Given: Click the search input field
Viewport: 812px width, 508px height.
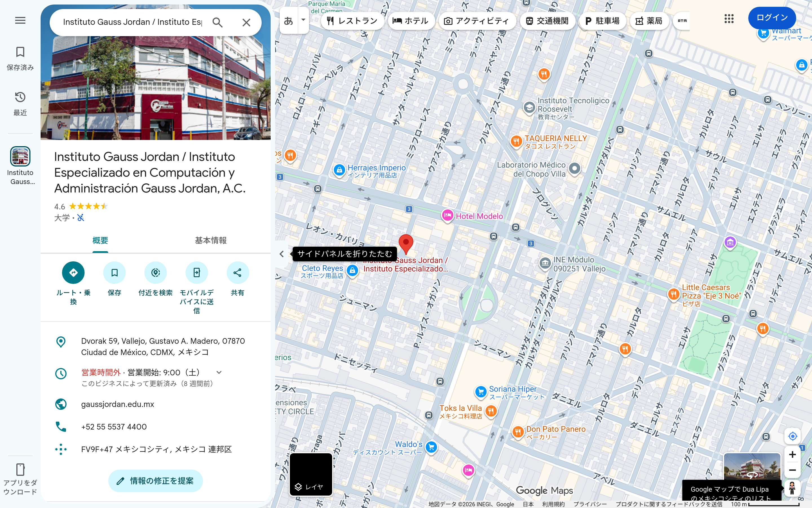Looking at the screenshot, I should 132,22.
